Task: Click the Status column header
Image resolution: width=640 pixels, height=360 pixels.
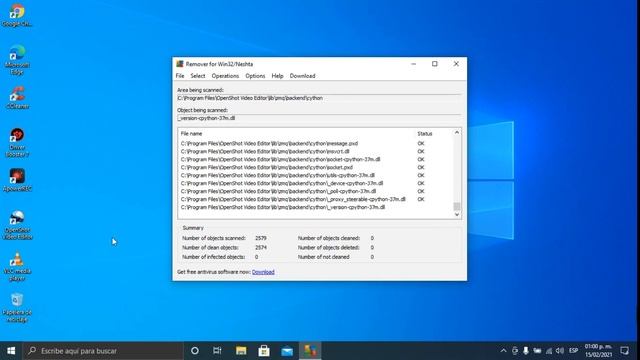Action: click(424, 133)
